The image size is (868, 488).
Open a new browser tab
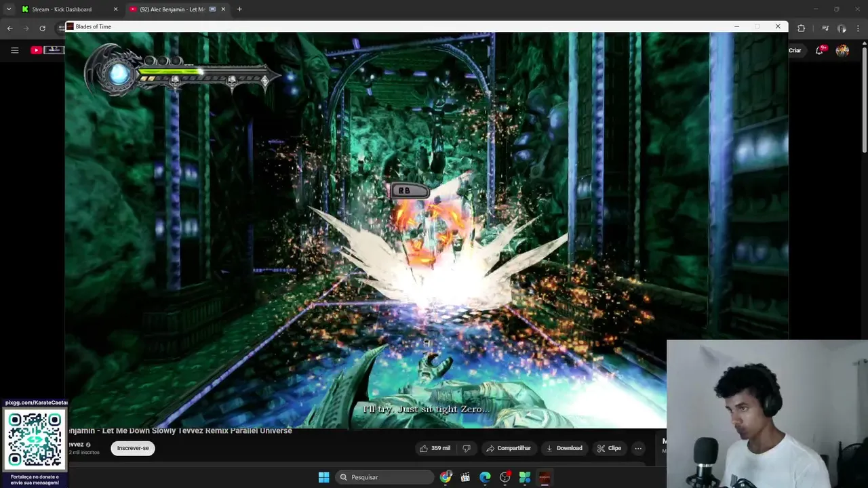click(239, 9)
